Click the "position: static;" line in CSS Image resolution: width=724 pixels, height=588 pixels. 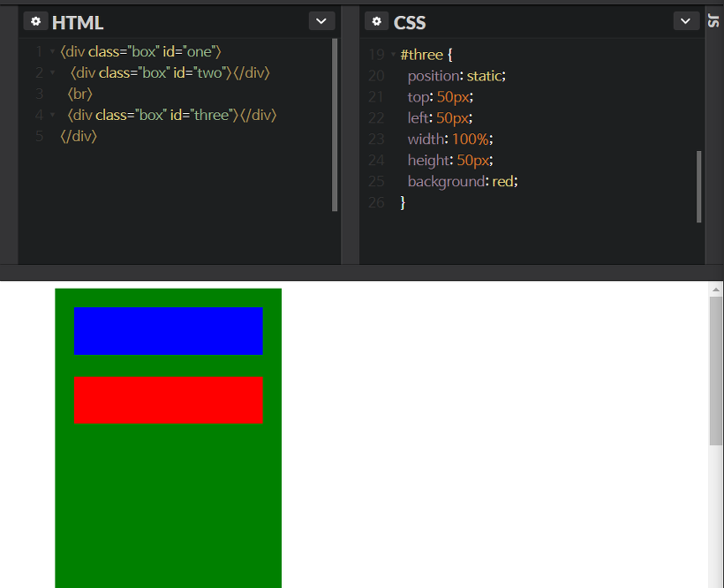tap(456, 76)
